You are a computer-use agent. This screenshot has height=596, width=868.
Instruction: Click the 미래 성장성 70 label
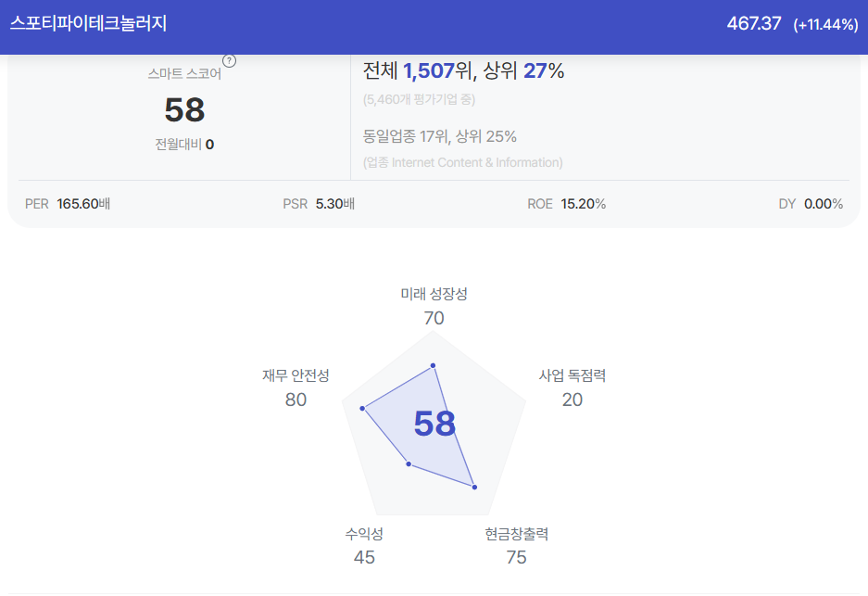tap(434, 306)
